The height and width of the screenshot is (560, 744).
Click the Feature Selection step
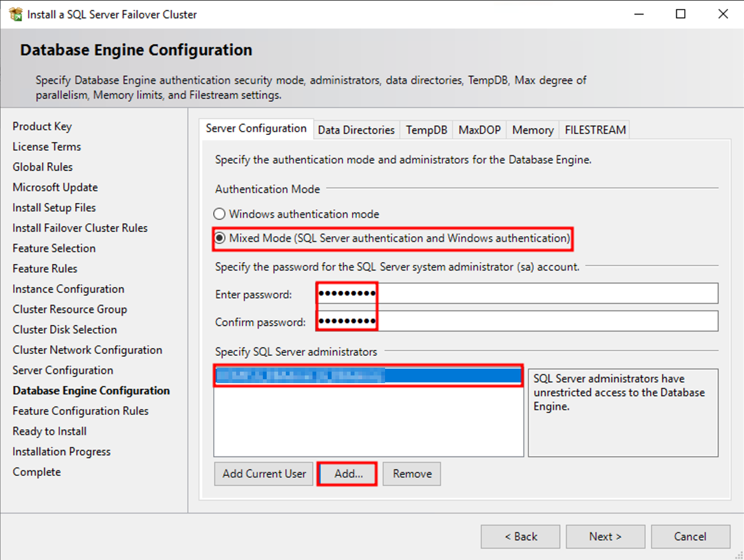click(54, 248)
